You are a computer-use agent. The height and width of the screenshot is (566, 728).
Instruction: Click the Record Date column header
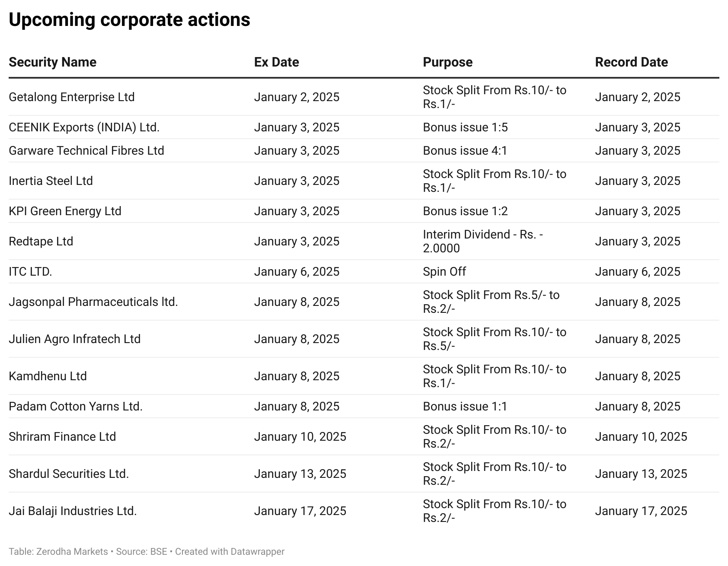(631, 62)
